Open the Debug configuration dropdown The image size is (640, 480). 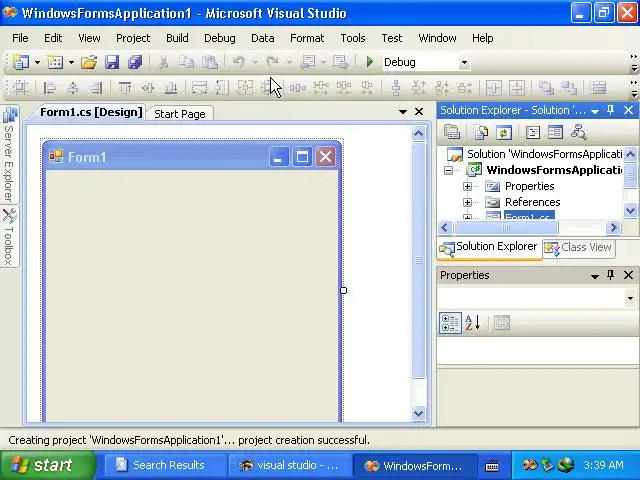click(464, 62)
